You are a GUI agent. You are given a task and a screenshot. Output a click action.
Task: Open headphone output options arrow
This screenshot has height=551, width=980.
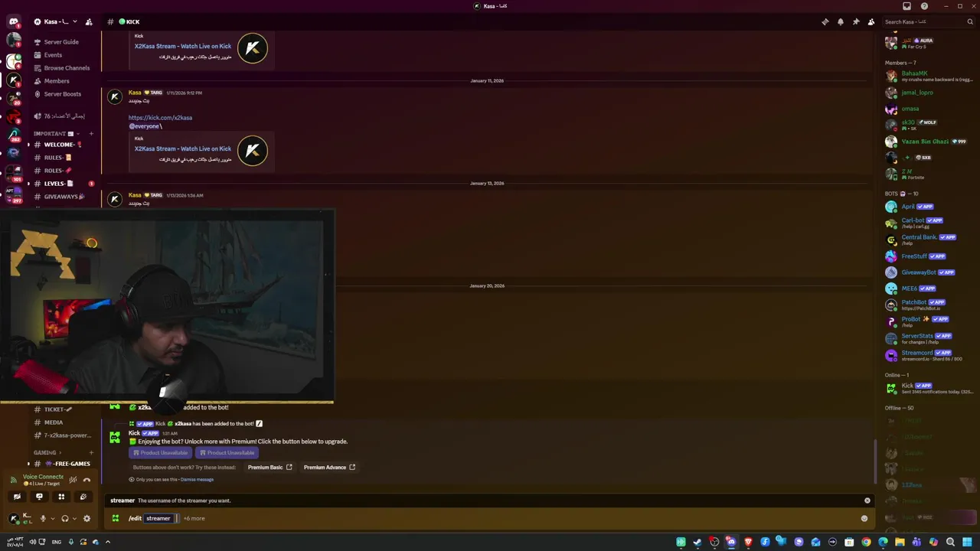click(x=74, y=518)
